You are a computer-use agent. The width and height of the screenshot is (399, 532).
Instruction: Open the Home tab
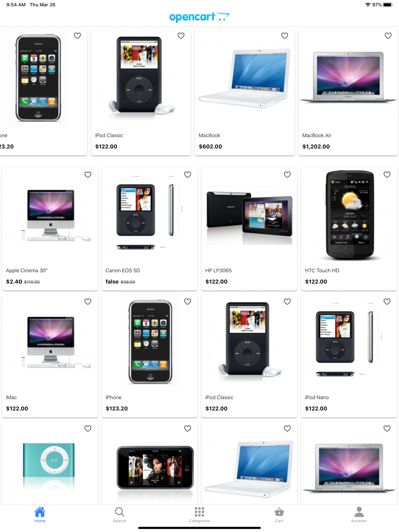[40, 514]
